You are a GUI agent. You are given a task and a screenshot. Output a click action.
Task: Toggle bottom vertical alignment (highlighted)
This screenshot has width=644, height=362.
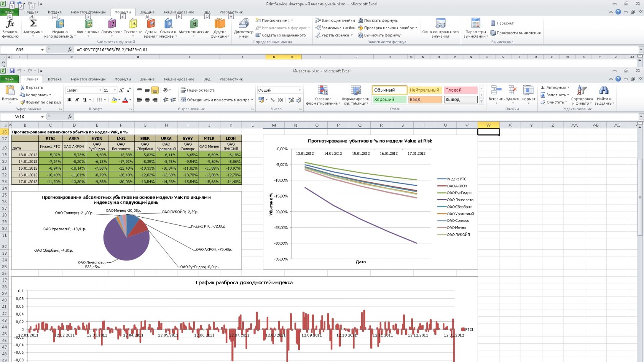[155, 90]
